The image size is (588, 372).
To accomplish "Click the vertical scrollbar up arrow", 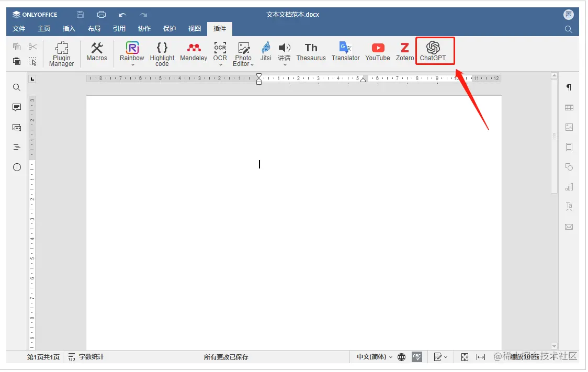I will pos(554,76).
